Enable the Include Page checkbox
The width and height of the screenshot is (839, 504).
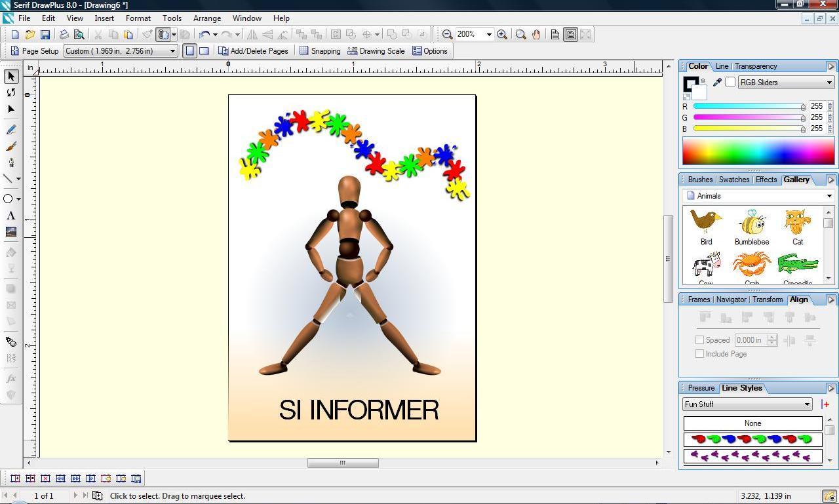pyautogui.click(x=699, y=353)
